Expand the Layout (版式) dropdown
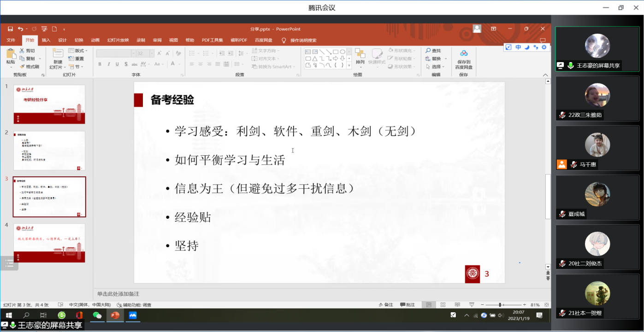The width and height of the screenshot is (644, 332). pos(78,51)
